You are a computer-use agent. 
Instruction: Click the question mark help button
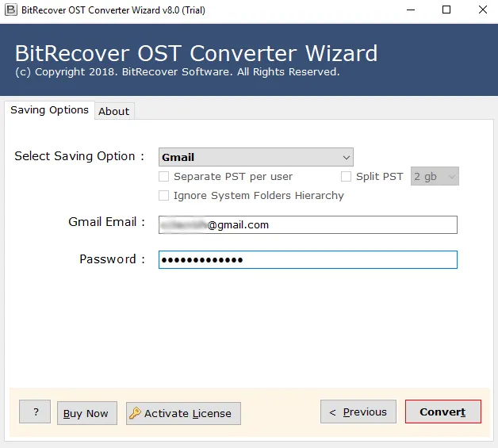click(x=35, y=412)
